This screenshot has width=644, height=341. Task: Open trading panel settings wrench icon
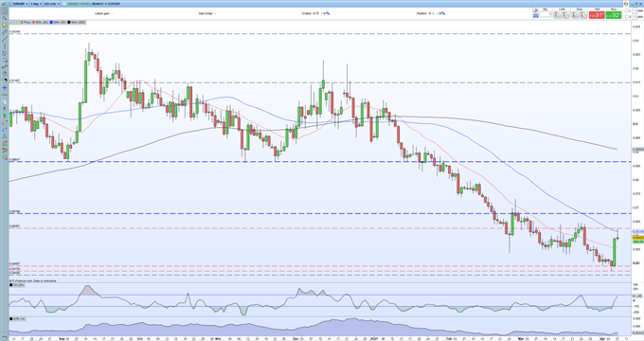coord(536,10)
